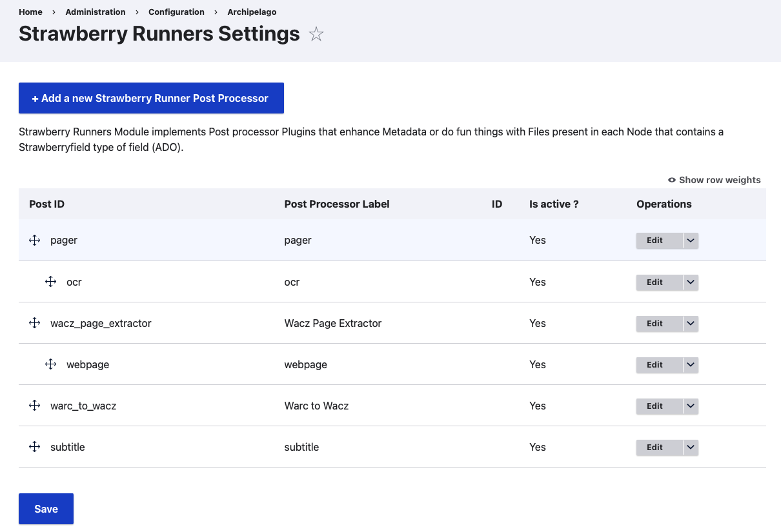The image size is (781, 532).
Task: Open the operations dropdown for warc_to_wacz
Action: (x=691, y=406)
